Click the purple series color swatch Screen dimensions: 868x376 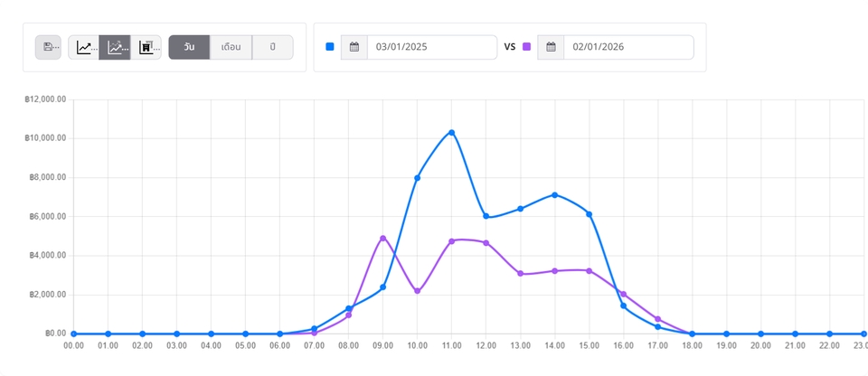pyautogui.click(x=526, y=47)
